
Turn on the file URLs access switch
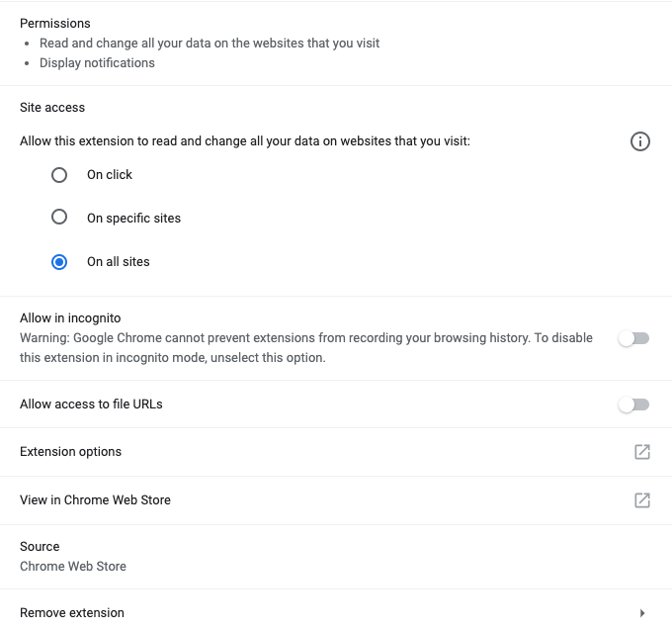coord(632,404)
